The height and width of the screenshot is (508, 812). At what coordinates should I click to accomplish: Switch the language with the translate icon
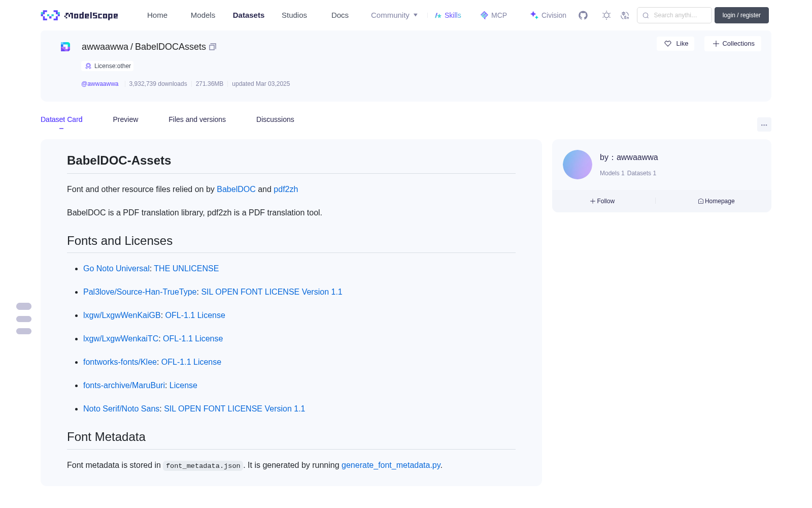coord(625,15)
